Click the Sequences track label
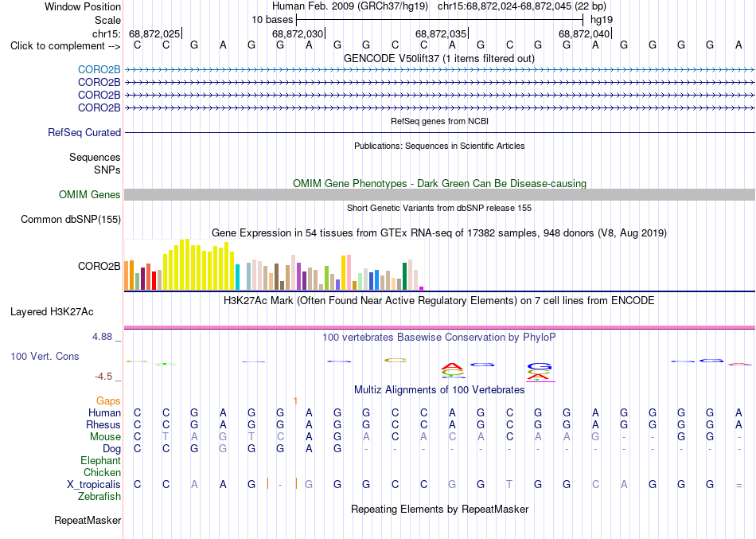Screen dimensions: 756x539 pos(95,158)
